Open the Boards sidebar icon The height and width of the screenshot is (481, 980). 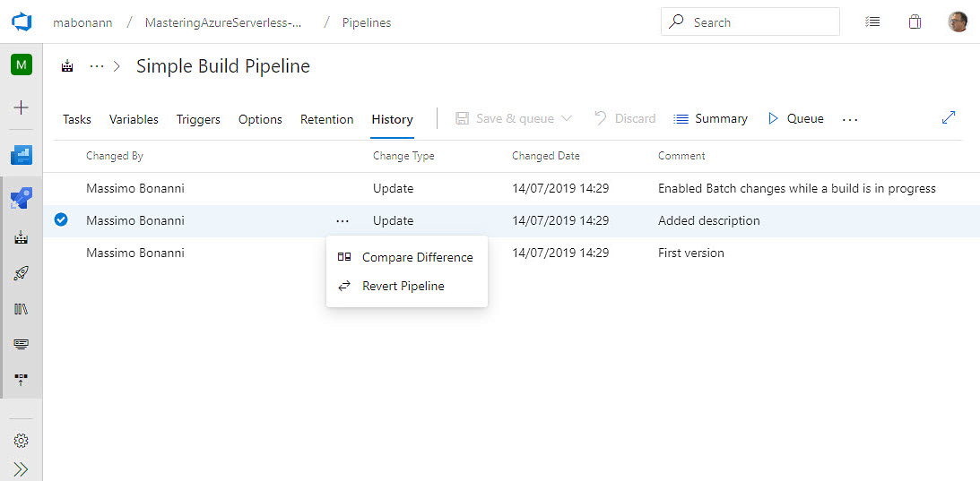click(x=22, y=155)
